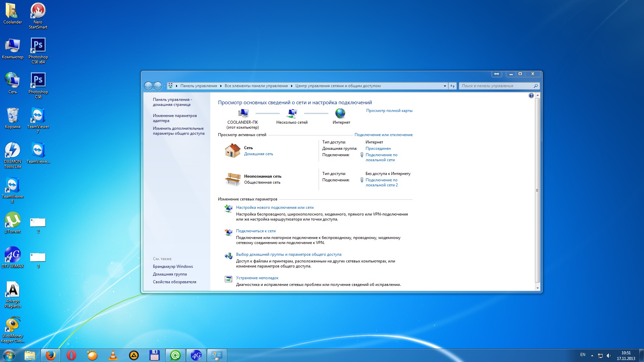The height and width of the screenshot is (362, 644).
Task: Expand Панель управления breadcrumb arrow
Action: 221,86
